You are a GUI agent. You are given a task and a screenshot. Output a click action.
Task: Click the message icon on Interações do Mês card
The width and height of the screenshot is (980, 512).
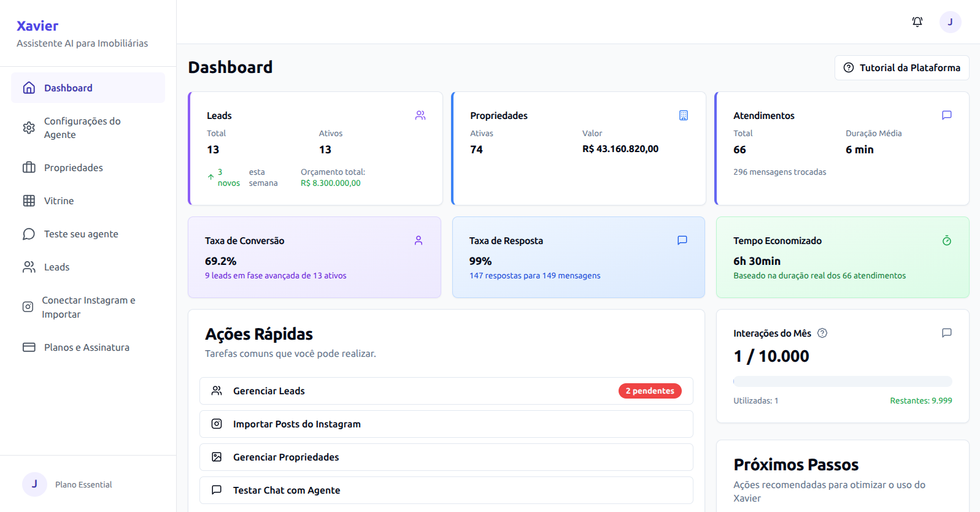pyautogui.click(x=947, y=333)
